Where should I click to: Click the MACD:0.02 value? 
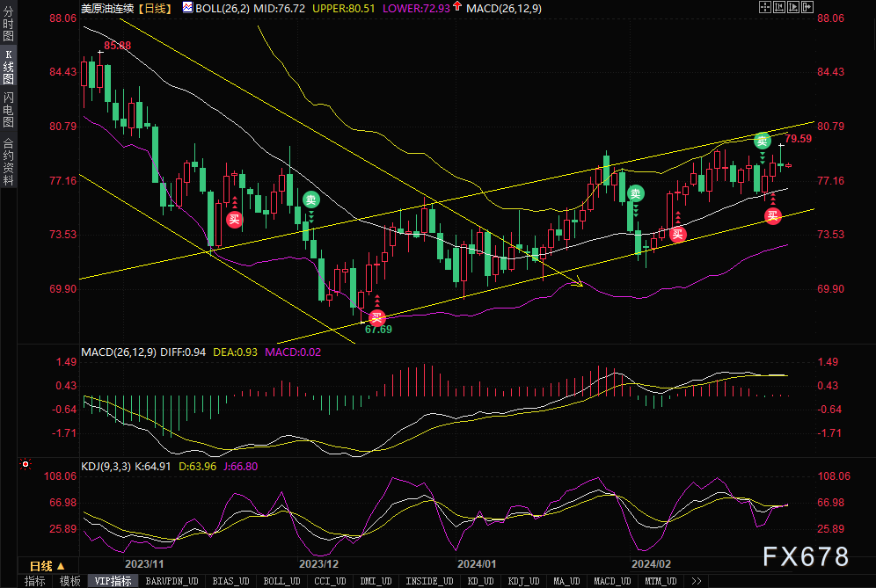pos(293,352)
